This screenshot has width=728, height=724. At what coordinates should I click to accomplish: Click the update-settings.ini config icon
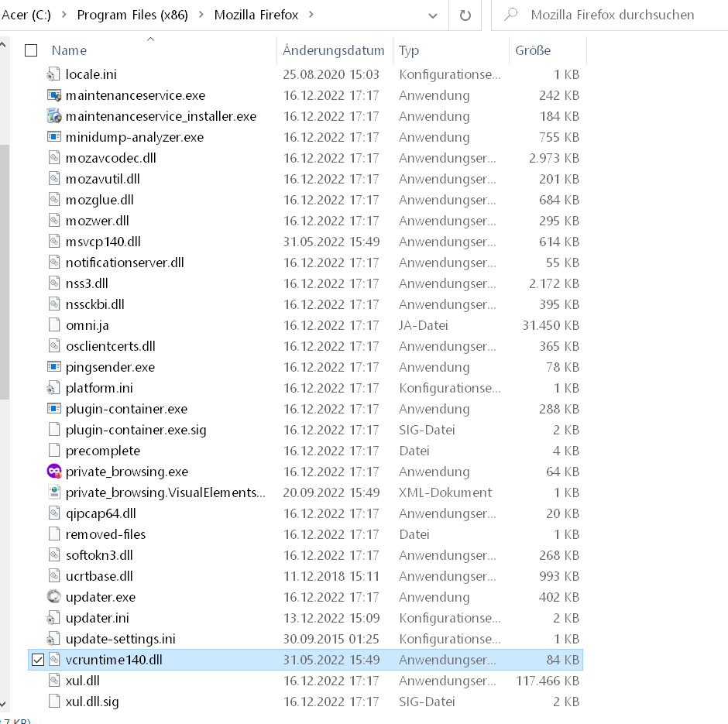coord(54,639)
